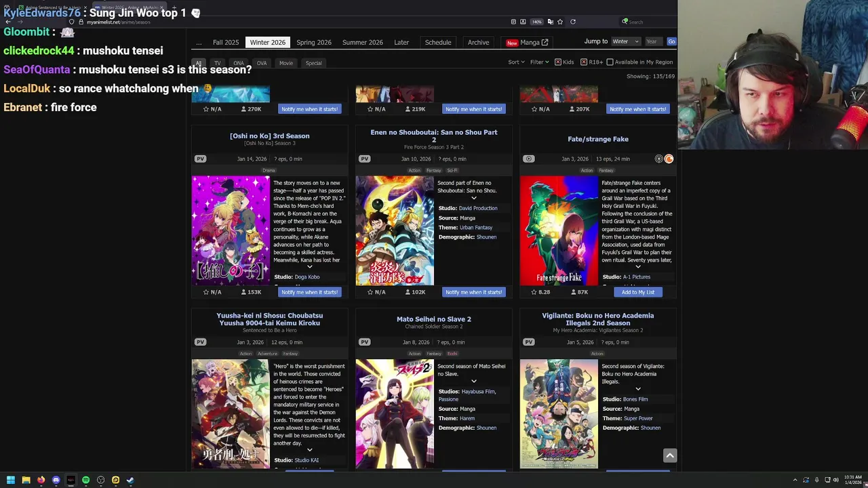Open reader view from the address bar
Screen dimensions: 868x488
513,22
